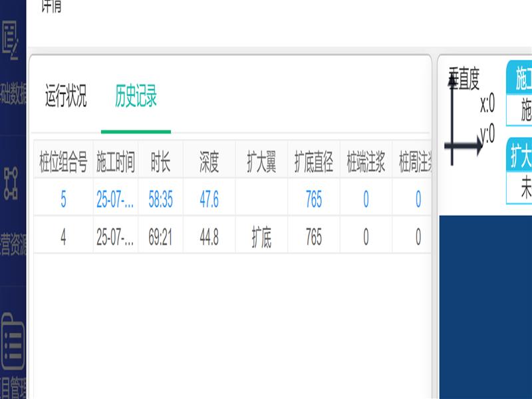
Task: Click the 桩位组合号 column header
Action: point(63,164)
